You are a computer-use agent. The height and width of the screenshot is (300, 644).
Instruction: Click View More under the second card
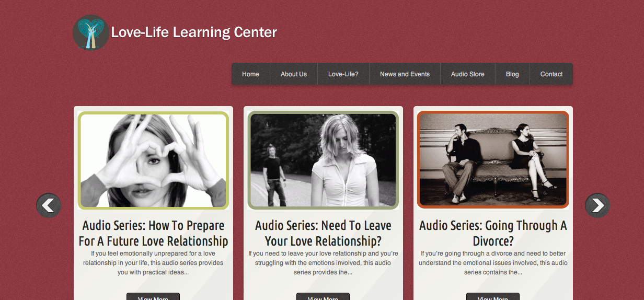coord(323,297)
